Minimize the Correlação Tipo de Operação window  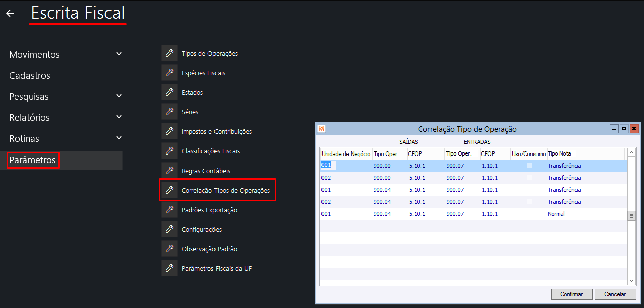pos(614,129)
